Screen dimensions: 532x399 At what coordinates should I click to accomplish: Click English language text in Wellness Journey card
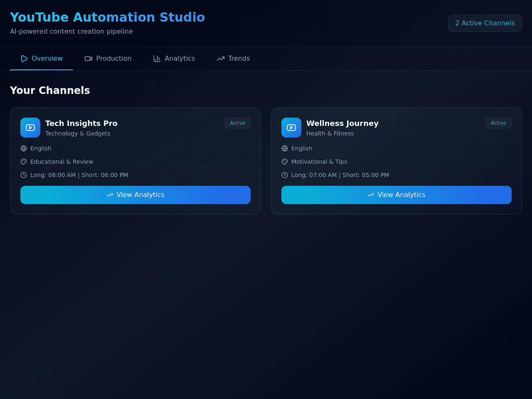[302, 148]
